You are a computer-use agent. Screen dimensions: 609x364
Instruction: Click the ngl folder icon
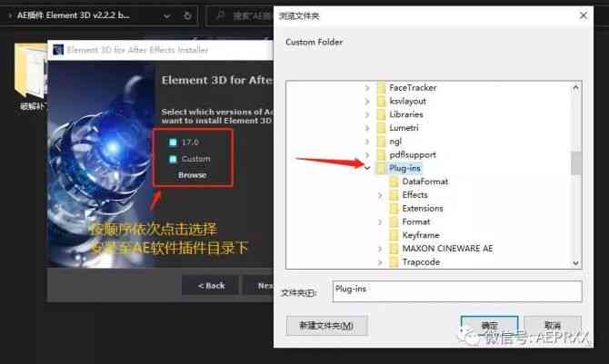382,142
